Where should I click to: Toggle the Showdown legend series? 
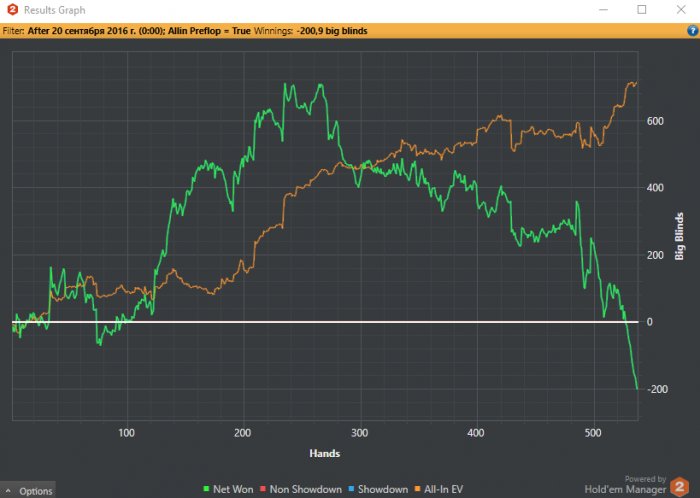coord(378,489)
